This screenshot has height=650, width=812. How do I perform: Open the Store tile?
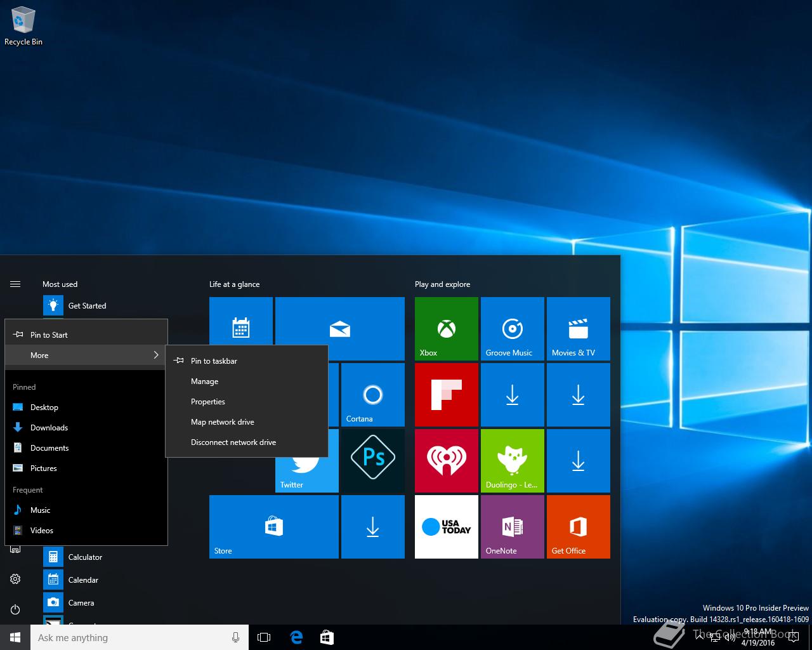pos(274,527)
